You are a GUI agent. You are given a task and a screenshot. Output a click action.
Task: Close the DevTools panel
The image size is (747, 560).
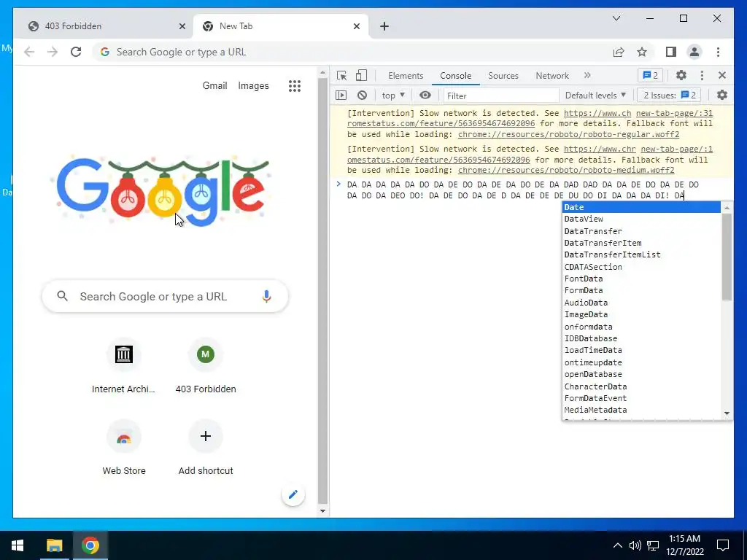pos(722,75)
